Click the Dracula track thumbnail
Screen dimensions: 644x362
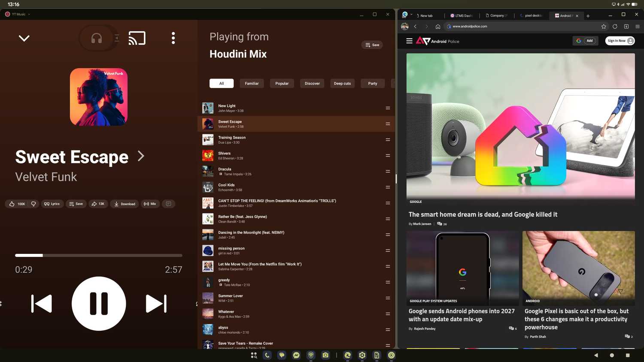pyautogui.click(x=208, y=171)
